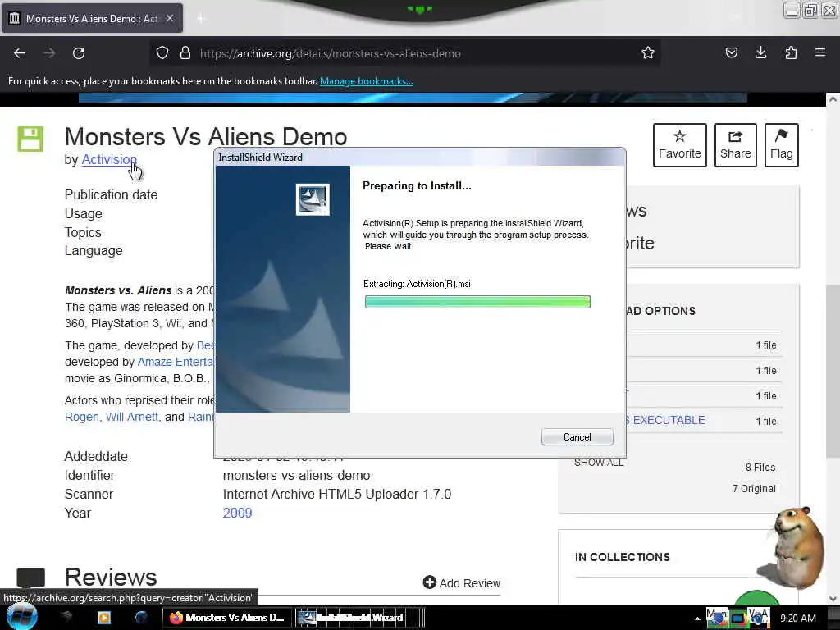840x630 pixels.
Task: Open the media player taskbar icon
Action: click(x=104, y=618)
